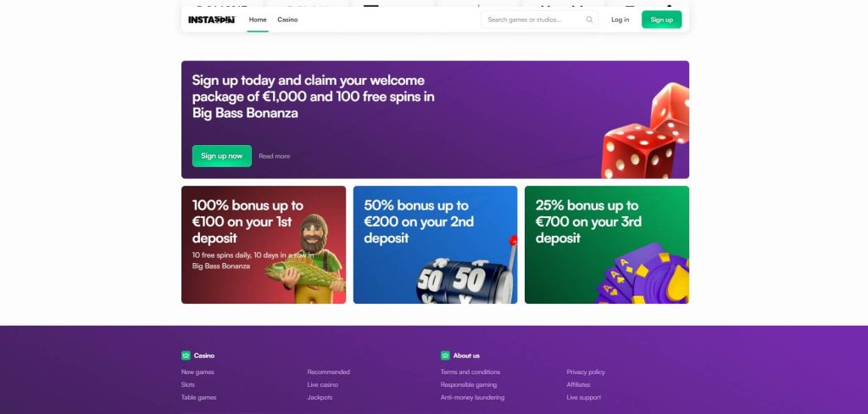Image resolution: width=868 pixels, height=414 pixels.
Task: Click the green Sign up button in header
Action: click(661, 20)
